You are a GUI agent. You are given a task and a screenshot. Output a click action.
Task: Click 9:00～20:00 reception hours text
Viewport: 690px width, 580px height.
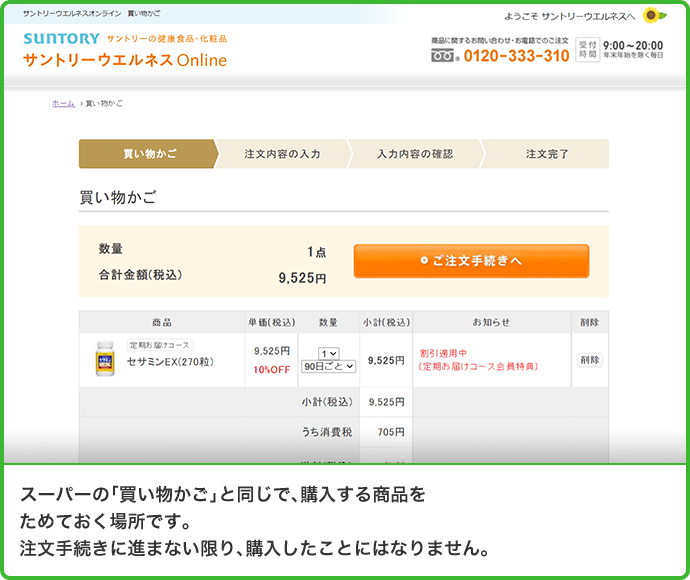[x=633, y=45]
